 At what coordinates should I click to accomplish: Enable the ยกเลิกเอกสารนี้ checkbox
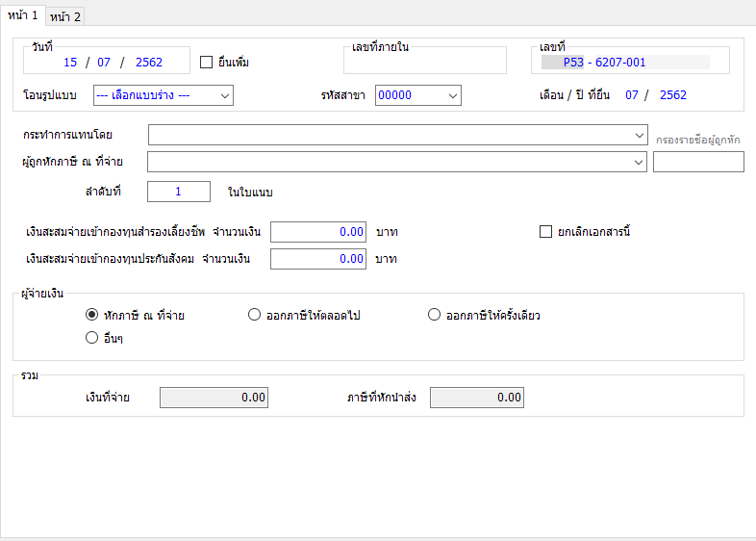click(x=545, y=232)
